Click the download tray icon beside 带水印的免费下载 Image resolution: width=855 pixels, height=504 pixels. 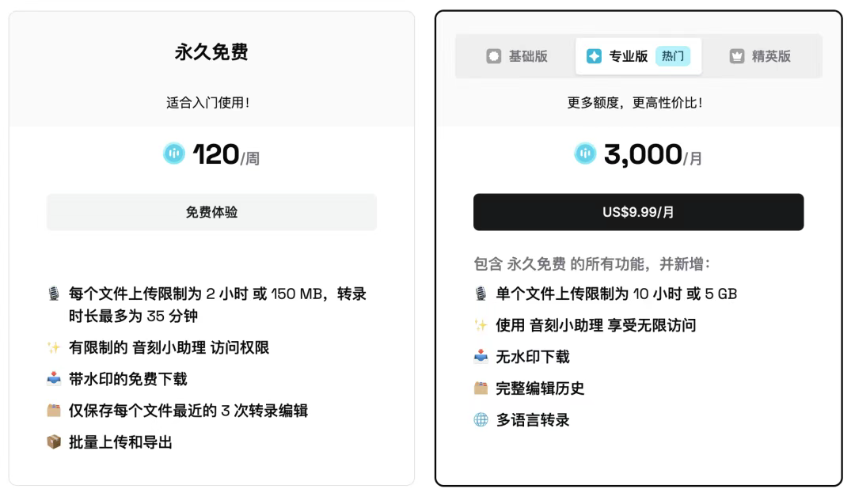click(53, 379)
